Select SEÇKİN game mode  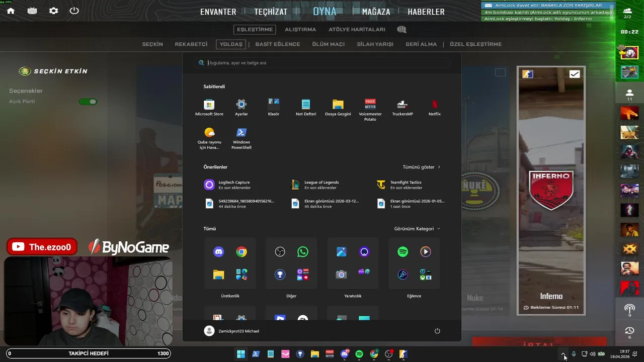[x=152, y=44]
